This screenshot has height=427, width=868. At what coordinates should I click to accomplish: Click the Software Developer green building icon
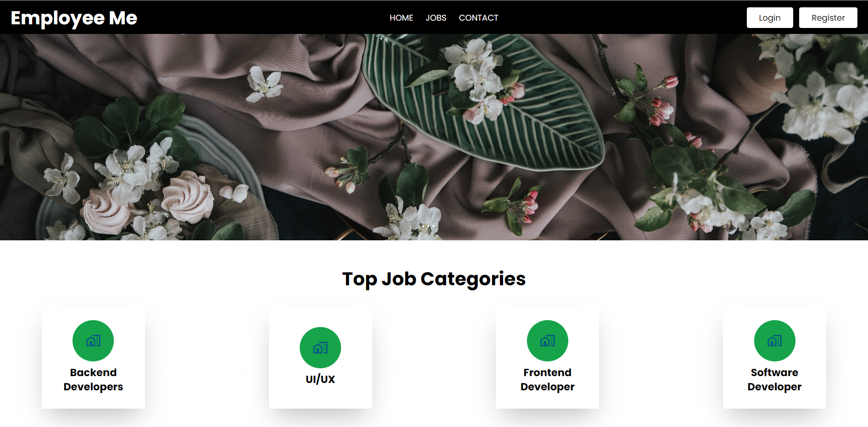[775, 341]
